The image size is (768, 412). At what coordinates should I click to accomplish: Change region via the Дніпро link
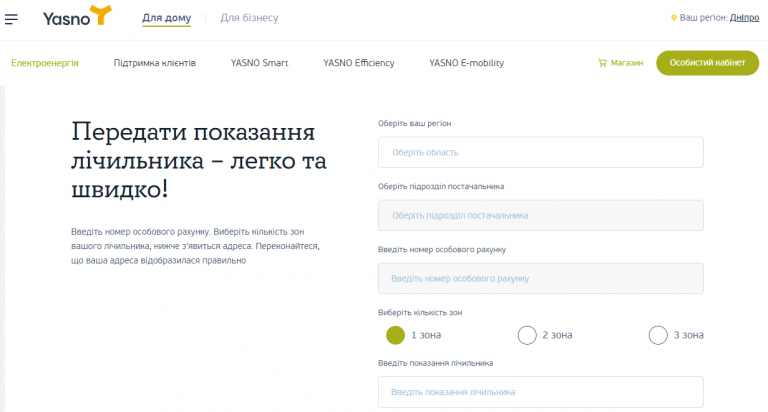pos(744,18)
